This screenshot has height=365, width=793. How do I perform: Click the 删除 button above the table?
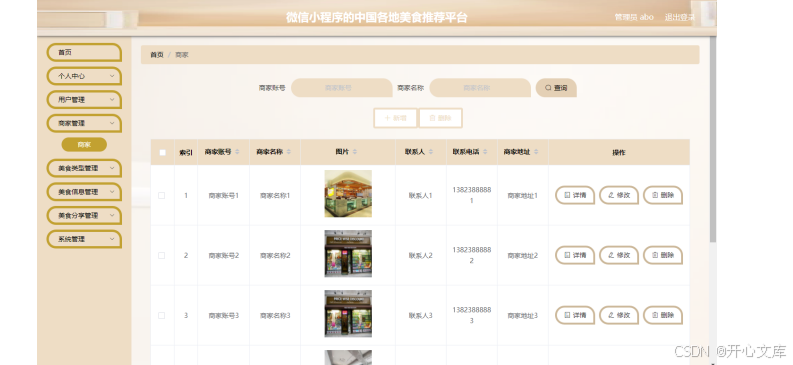(x=440, y=118)
